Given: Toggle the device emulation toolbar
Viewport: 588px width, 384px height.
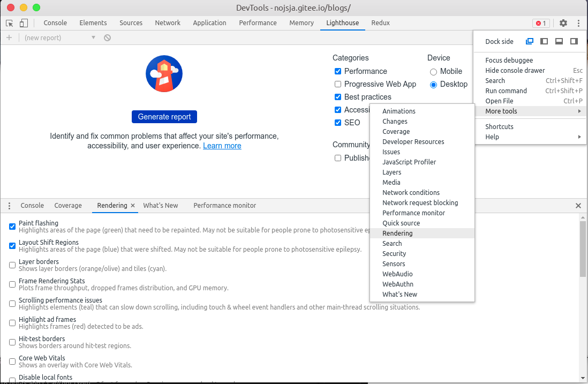Looking at the screenshot, I should (x=22, y=23).
